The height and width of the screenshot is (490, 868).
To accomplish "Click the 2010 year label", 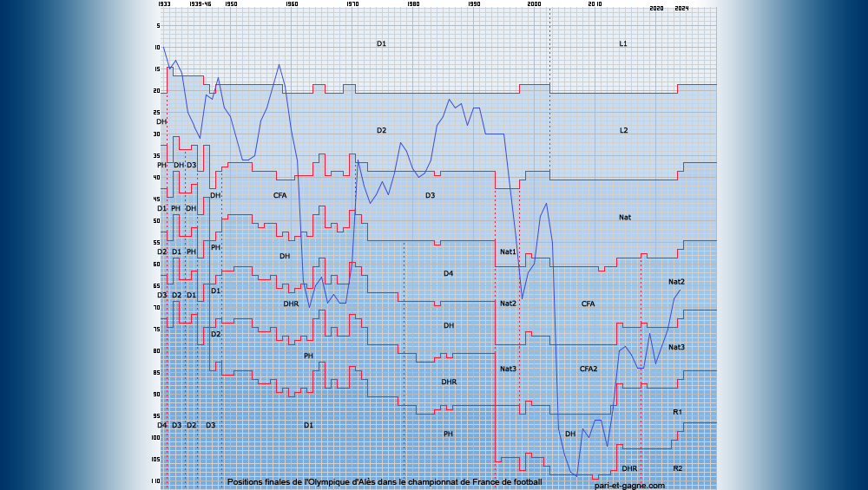I will coord(595,3).
